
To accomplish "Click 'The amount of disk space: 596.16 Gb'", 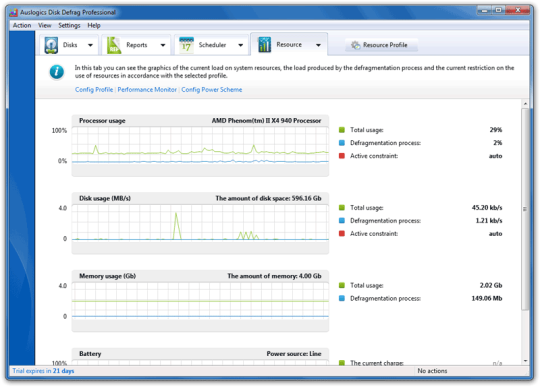I will 268,198.
